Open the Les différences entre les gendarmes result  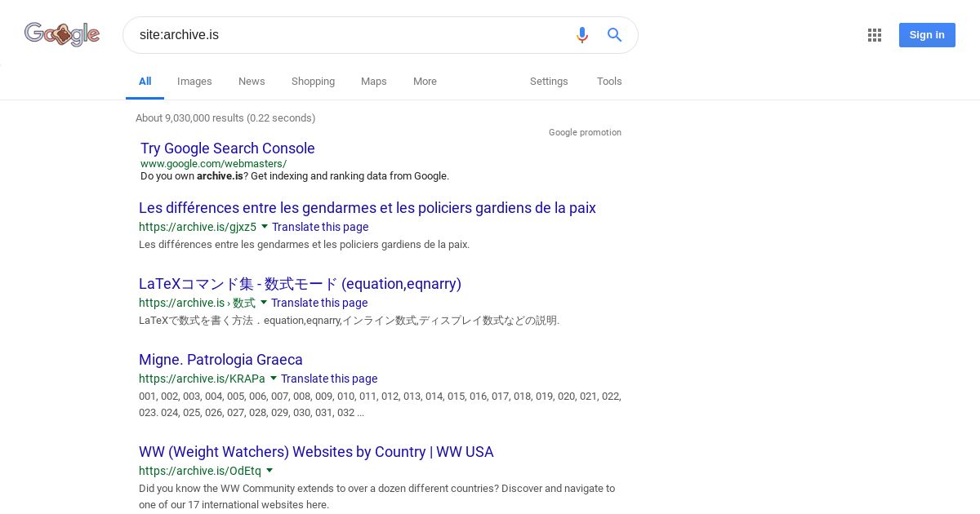[367, 208]
